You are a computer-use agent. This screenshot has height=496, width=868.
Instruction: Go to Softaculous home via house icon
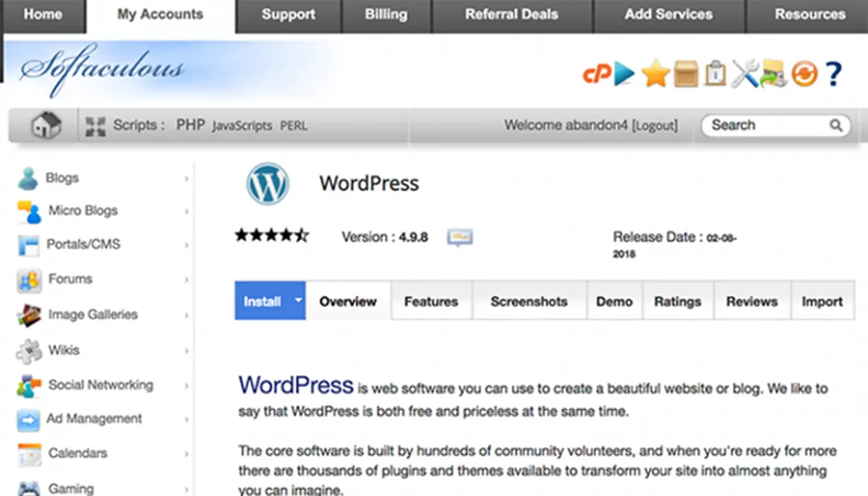pyautogui.click(x=46, y=125)
